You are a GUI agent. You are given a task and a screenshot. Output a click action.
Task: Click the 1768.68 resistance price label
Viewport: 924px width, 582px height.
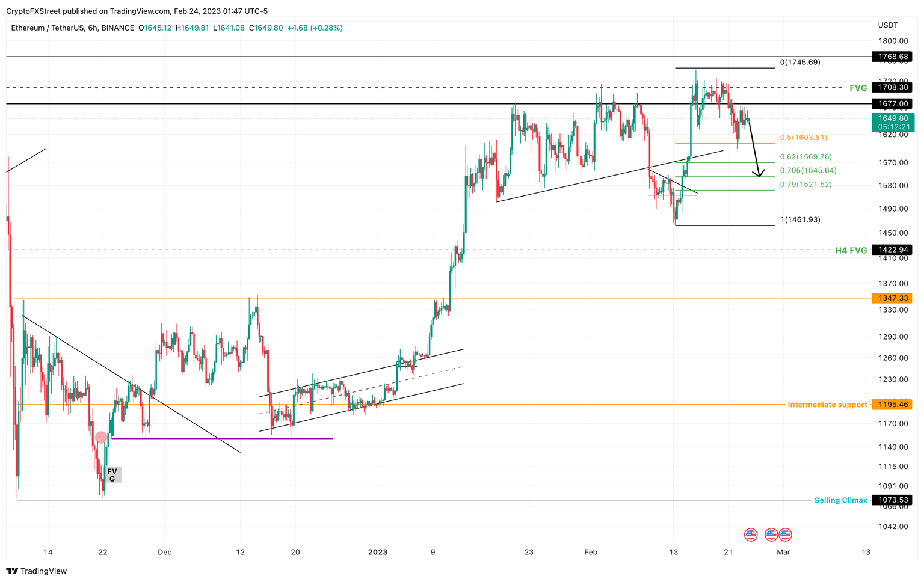tap(892, 56)
